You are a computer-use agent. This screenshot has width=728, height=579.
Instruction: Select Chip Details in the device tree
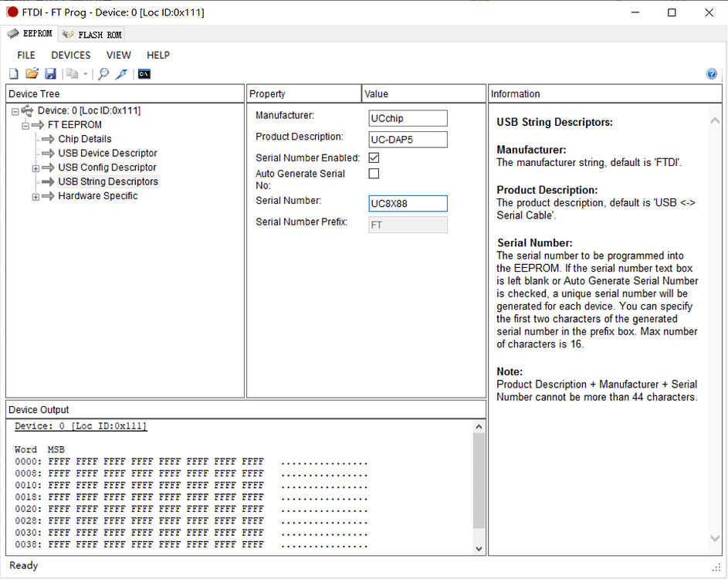84,139
